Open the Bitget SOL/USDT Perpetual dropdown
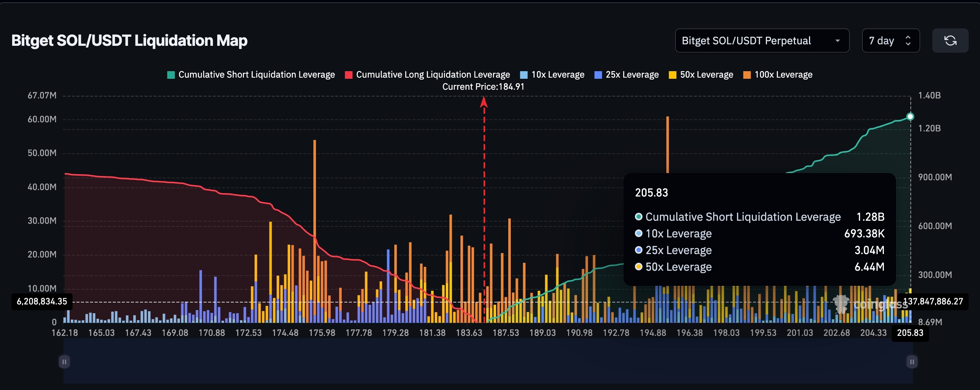980x390 pixels. coord(757,41)
